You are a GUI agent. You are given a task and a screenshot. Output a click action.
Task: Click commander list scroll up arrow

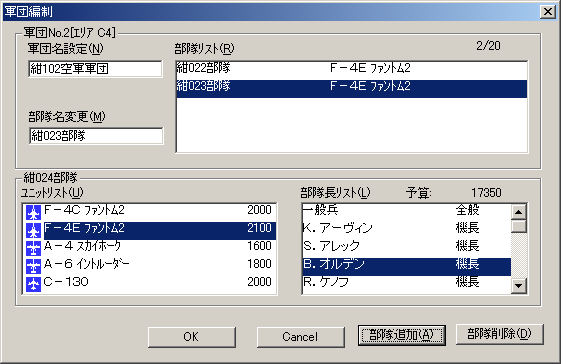coord(519,212)
